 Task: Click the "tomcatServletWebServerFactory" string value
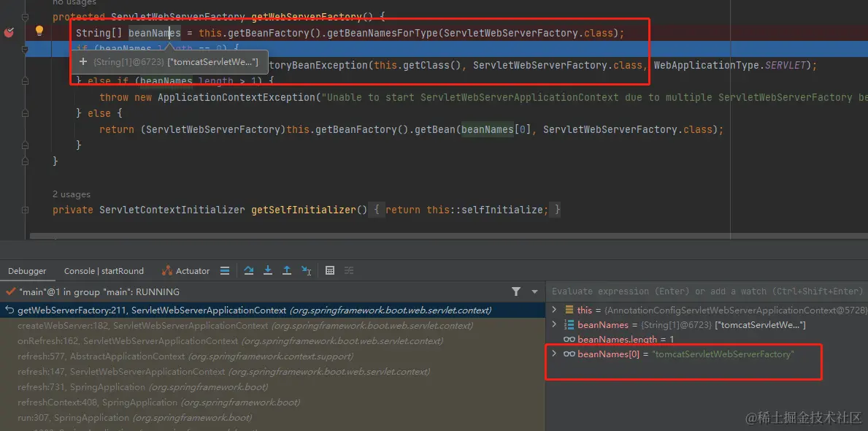(x=723, y=354)
